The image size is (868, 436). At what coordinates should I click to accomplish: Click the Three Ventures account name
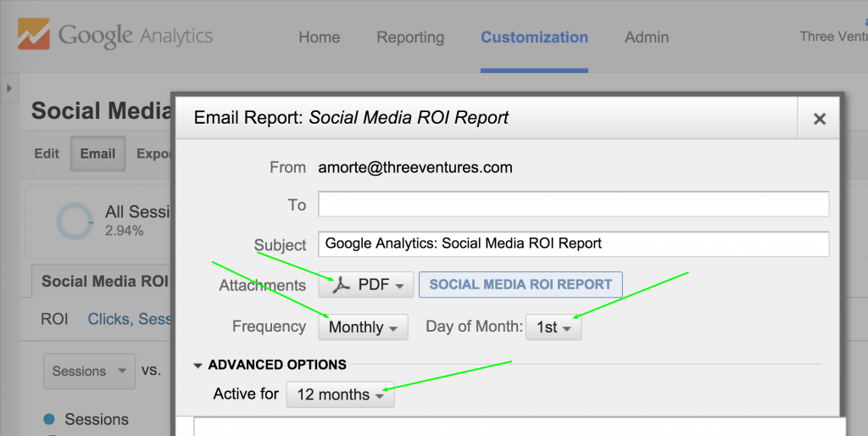pos(833,36)
